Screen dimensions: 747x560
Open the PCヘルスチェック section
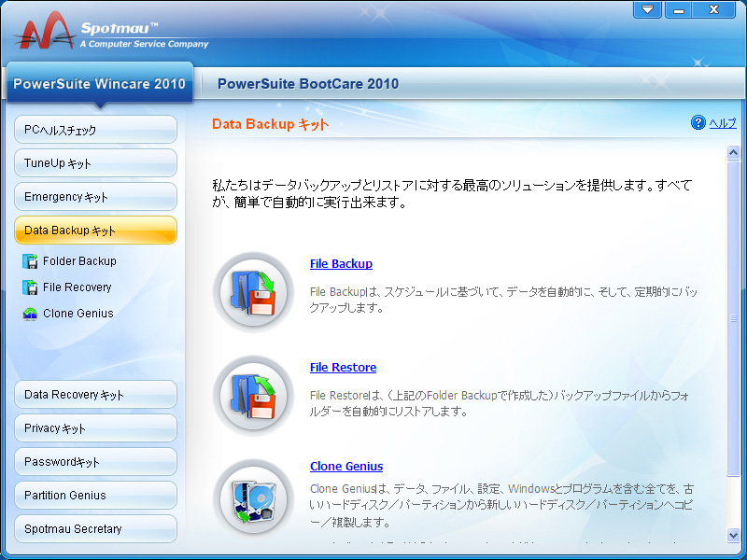pos(96,130)
